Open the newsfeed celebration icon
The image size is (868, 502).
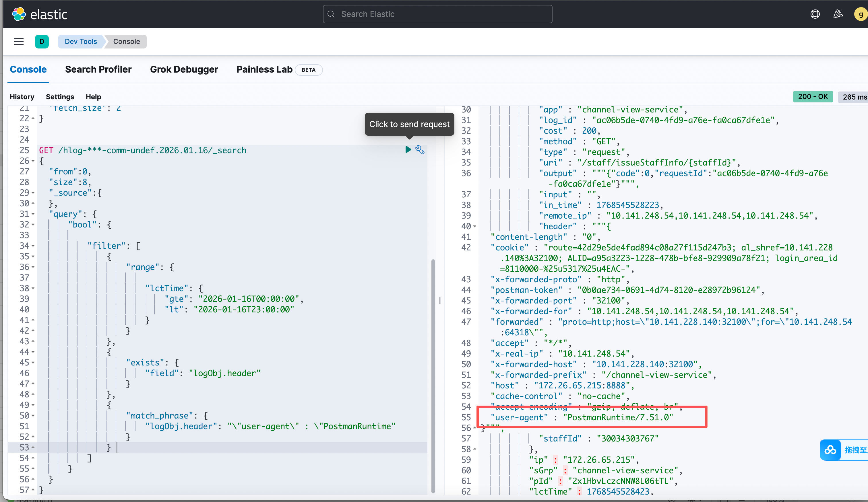pos(838,14)
